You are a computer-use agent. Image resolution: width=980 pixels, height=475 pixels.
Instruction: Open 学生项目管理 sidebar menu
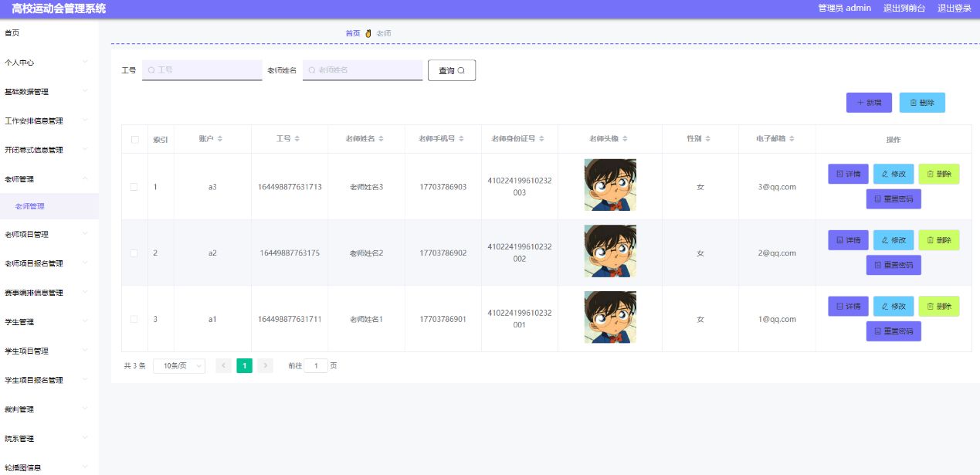(49, 351)
